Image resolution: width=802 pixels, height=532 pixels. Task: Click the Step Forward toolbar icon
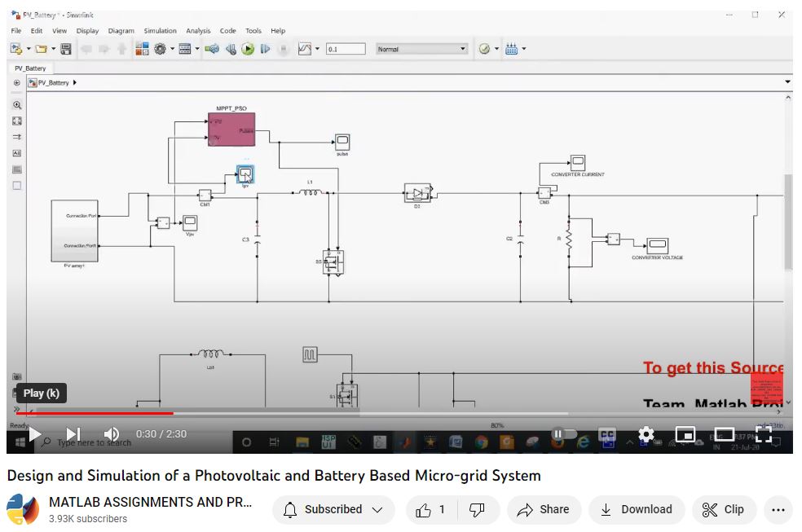[x=265, y=49]
